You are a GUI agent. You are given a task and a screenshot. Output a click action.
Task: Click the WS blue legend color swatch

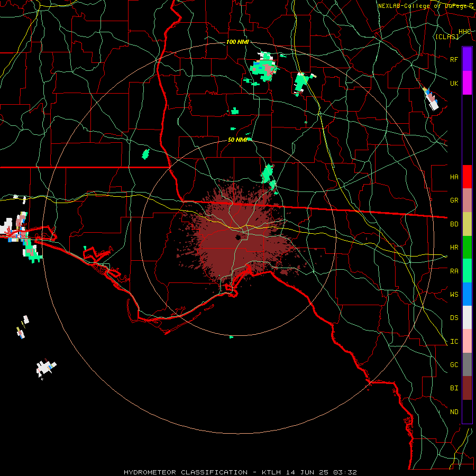pos(467,294)
